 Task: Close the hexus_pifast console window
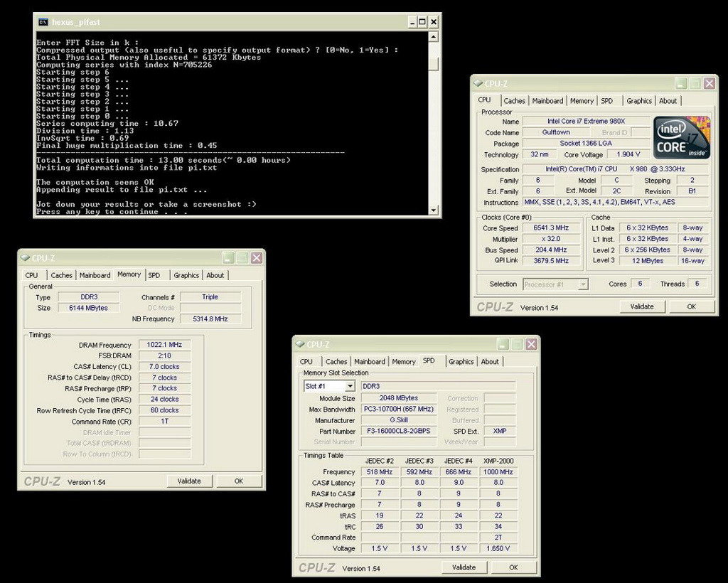[433, 22]
